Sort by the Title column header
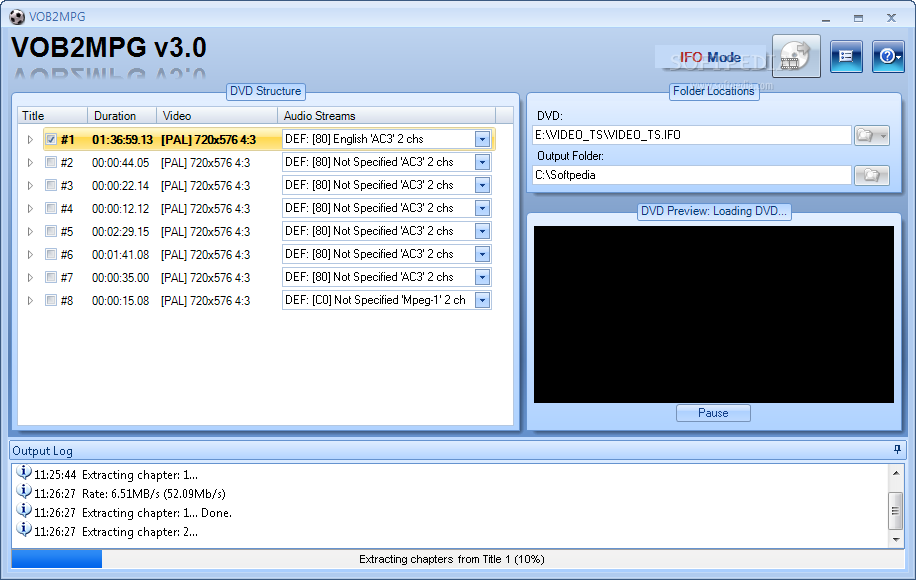The height and width of the screenshot is (580, 916). coord(53,116)
